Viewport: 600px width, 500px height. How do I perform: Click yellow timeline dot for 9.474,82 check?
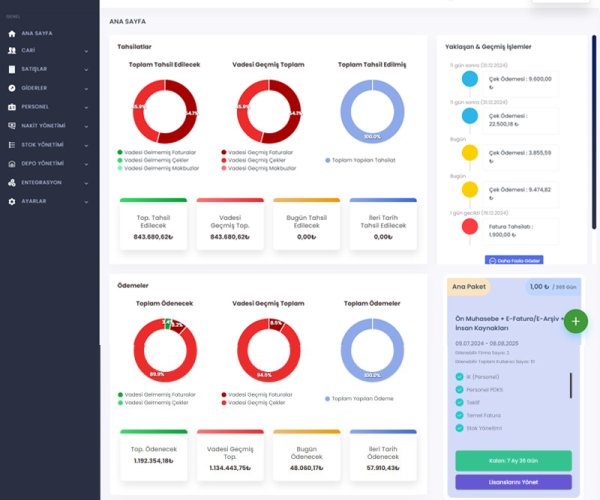(x=470, y=189)
